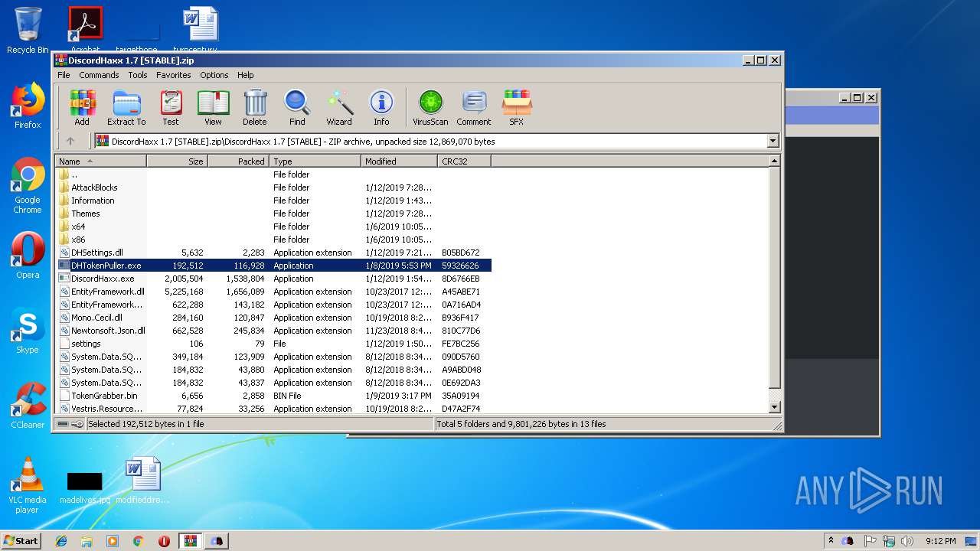Launch the Wizard tool
This screenshot has width=980, height=551.
coord(339,108)
